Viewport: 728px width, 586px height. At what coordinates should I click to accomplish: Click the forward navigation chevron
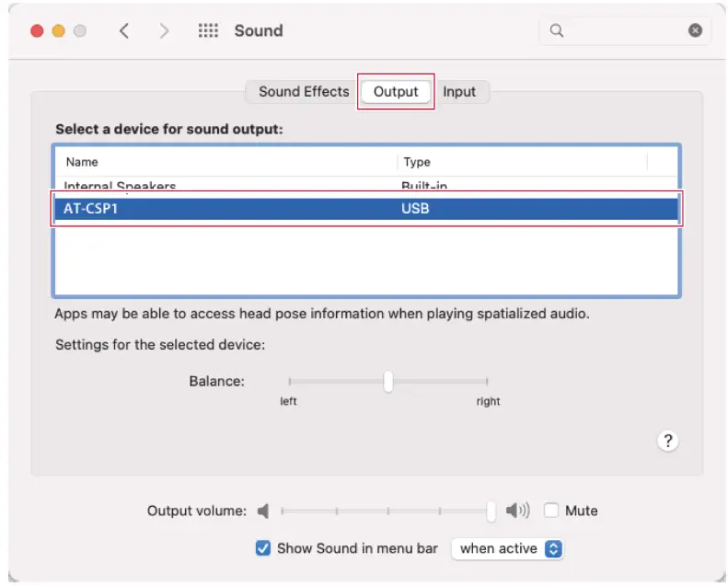point(165,31)
